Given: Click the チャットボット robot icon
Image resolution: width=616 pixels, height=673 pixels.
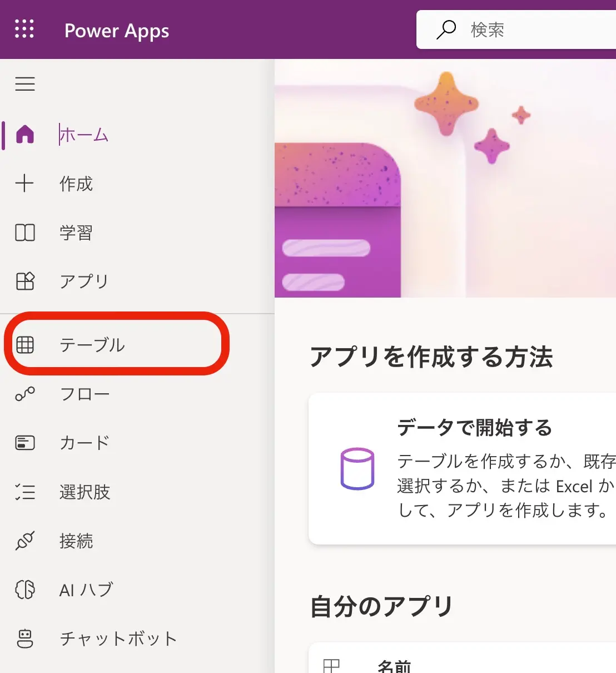Looking at the screenshot, I should [25, 639].
